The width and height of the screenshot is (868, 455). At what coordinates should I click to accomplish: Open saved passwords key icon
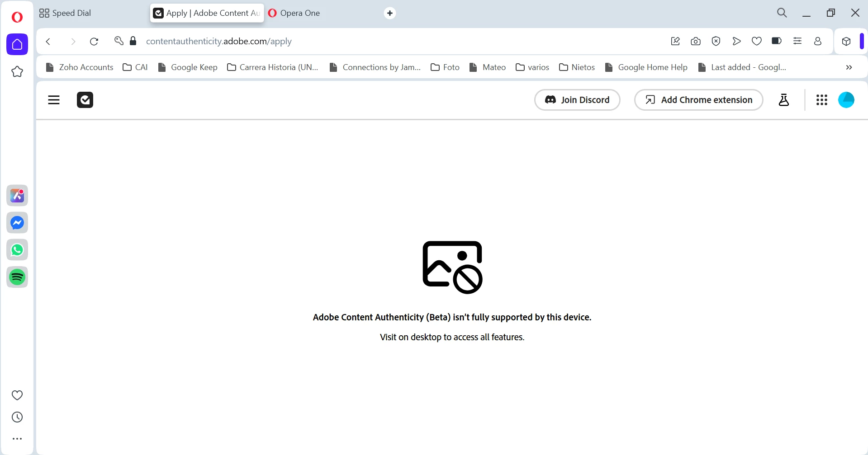(119, 41)
